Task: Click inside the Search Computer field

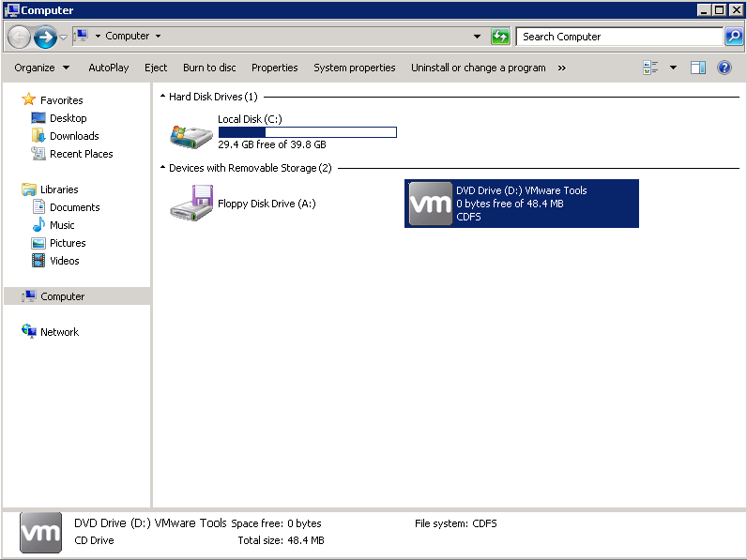Action: coord(619,37)
